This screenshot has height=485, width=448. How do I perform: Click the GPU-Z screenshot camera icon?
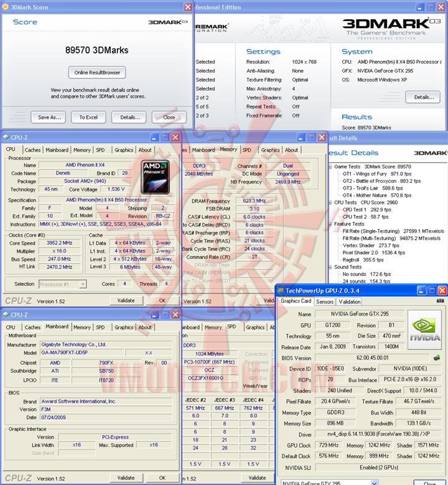point(440,301)
